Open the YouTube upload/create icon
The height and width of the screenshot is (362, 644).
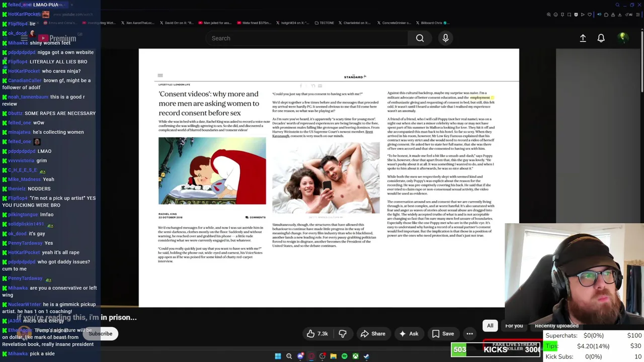583,38
